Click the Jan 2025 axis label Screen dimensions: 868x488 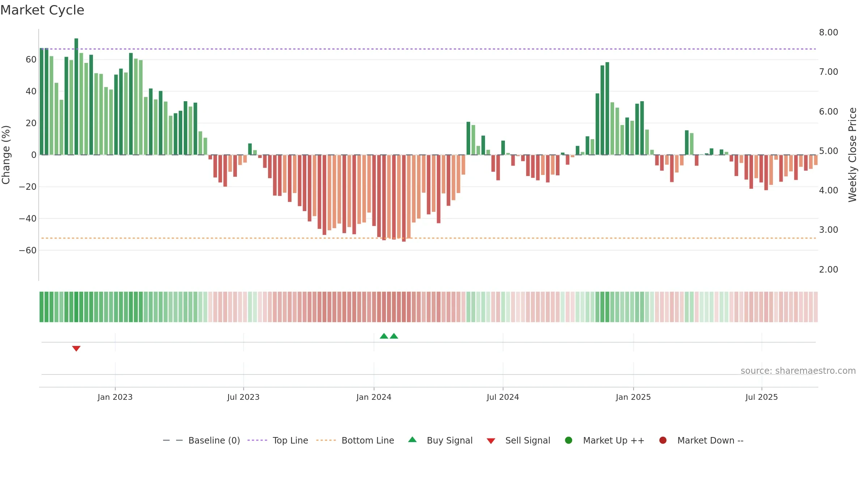tap(633, 397)
